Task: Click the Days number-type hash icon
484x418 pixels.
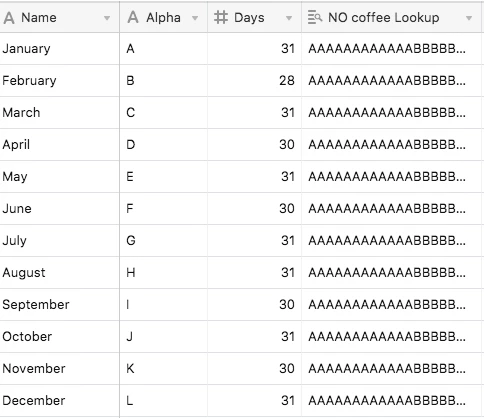Action: click(x=221, y=17)
